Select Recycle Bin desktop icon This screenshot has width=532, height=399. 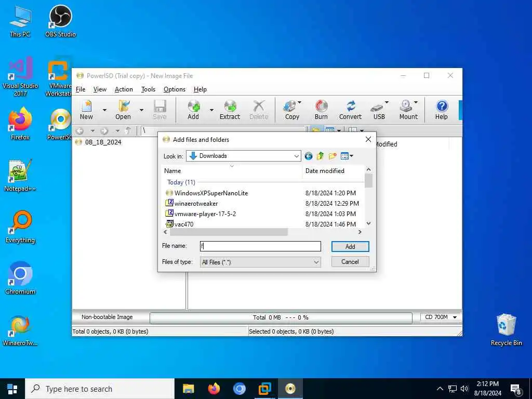click(x=506, y=329)
